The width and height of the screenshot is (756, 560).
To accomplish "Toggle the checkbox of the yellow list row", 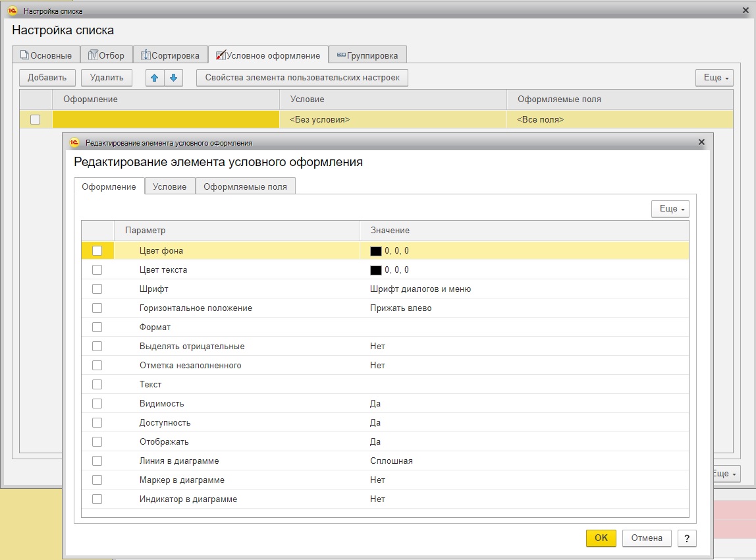I will (x=35, y=119).
